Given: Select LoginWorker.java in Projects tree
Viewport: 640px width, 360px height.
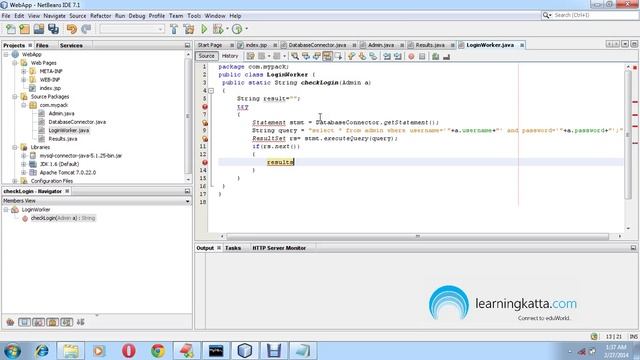Looking at the screenshot, I should tap(69, 131).
